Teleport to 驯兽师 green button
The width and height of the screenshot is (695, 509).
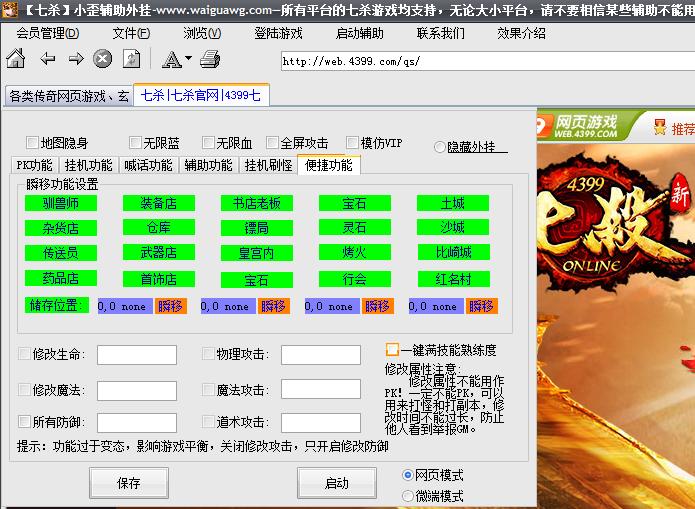click(x=61, y=203)
